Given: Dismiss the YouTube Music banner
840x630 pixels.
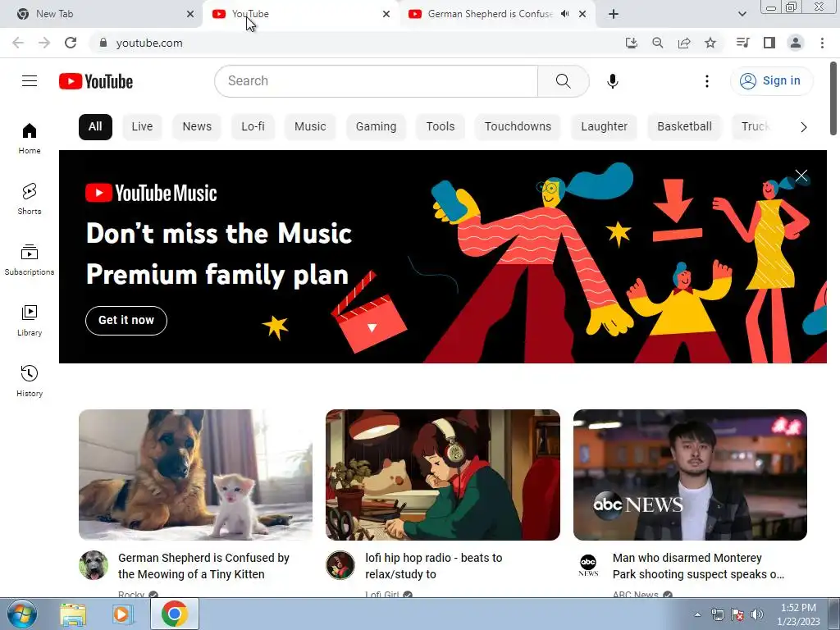Looking at the screenshot, I should coord(801,176).
